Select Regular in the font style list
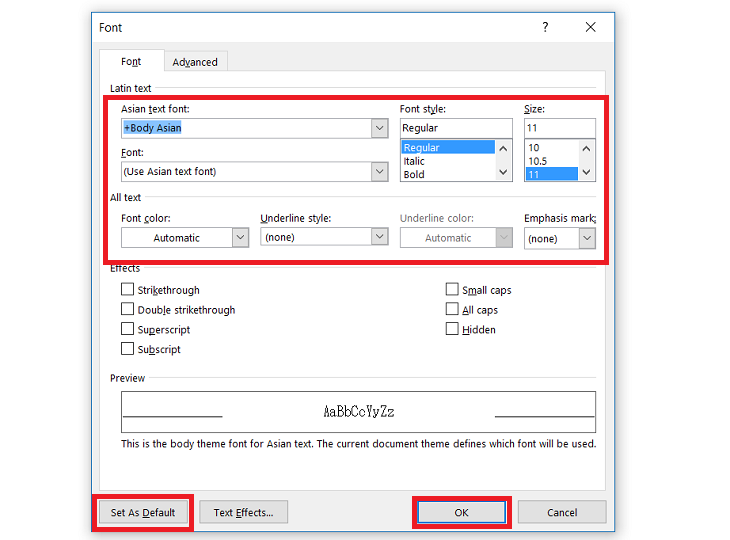This screenshot has height=540, width=730. [x=447, y=147]
